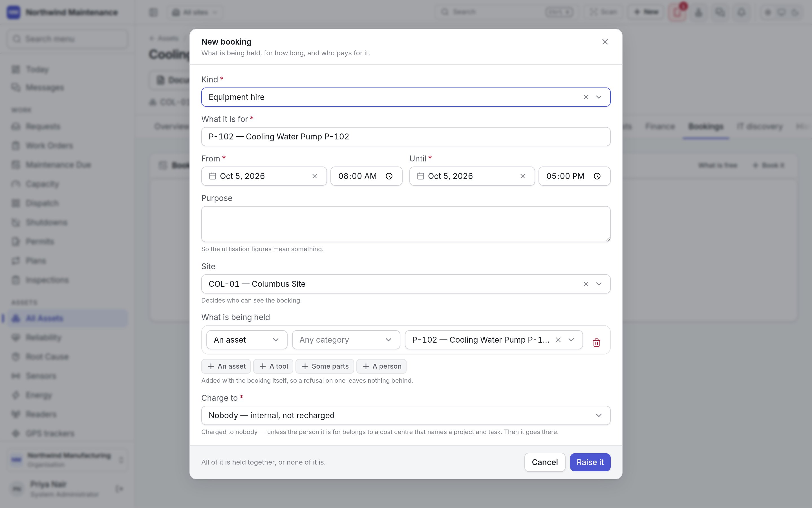This screenshot has height=508, width=812.
Task: Clear the held P-102 asset selection
Action: point(558,340)
